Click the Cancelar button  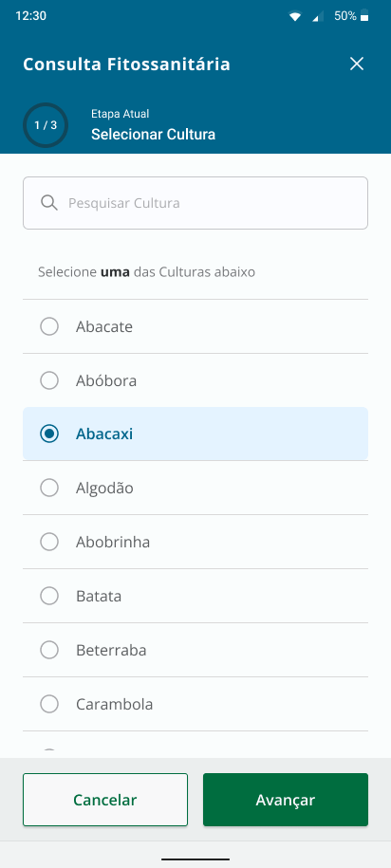[x=105, y=800]
